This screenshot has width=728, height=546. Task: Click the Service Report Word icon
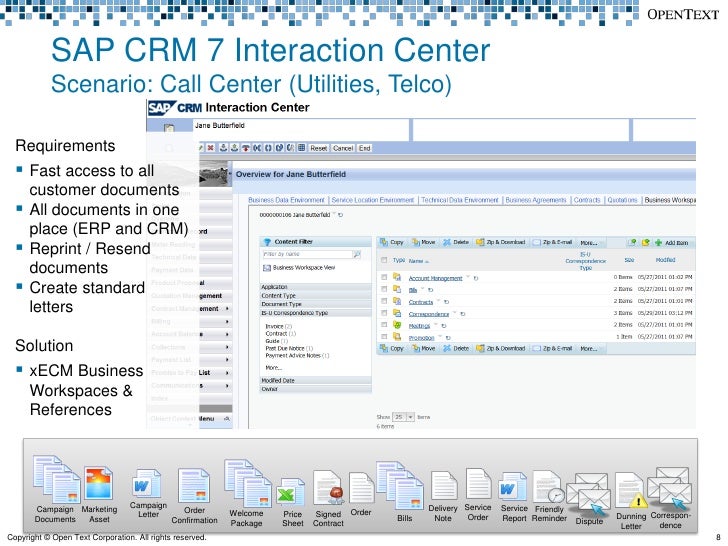point(514,488)
